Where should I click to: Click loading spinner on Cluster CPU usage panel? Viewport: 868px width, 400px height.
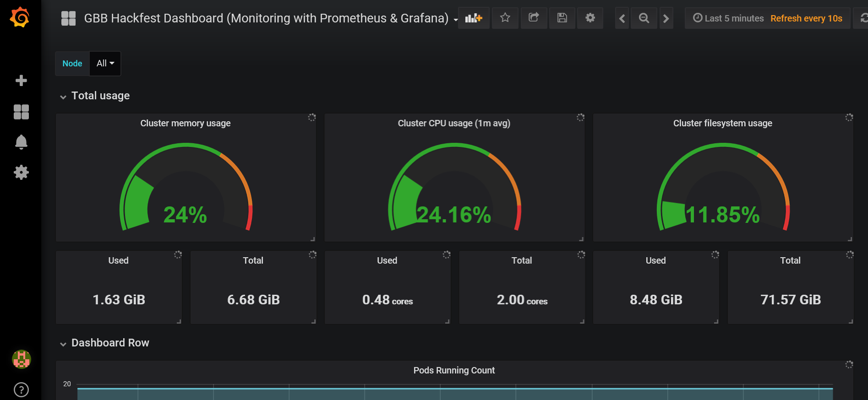tap(580, 117)
